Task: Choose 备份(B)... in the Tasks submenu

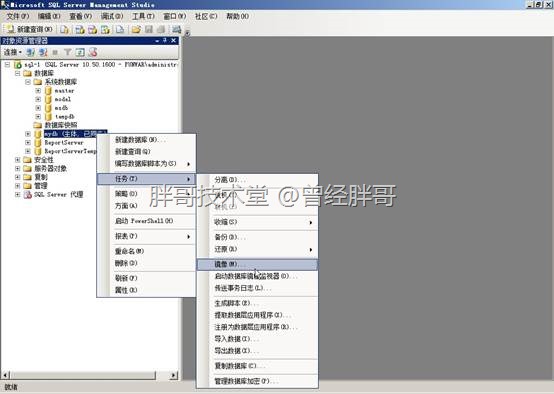Action: pos(257,237)
